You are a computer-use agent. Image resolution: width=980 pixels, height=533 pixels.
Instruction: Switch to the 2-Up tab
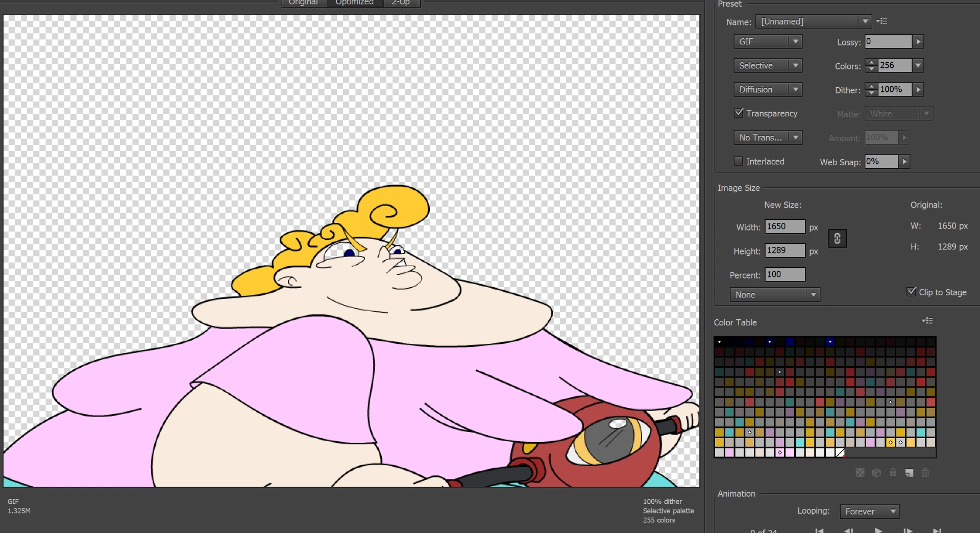coord(401,3)
